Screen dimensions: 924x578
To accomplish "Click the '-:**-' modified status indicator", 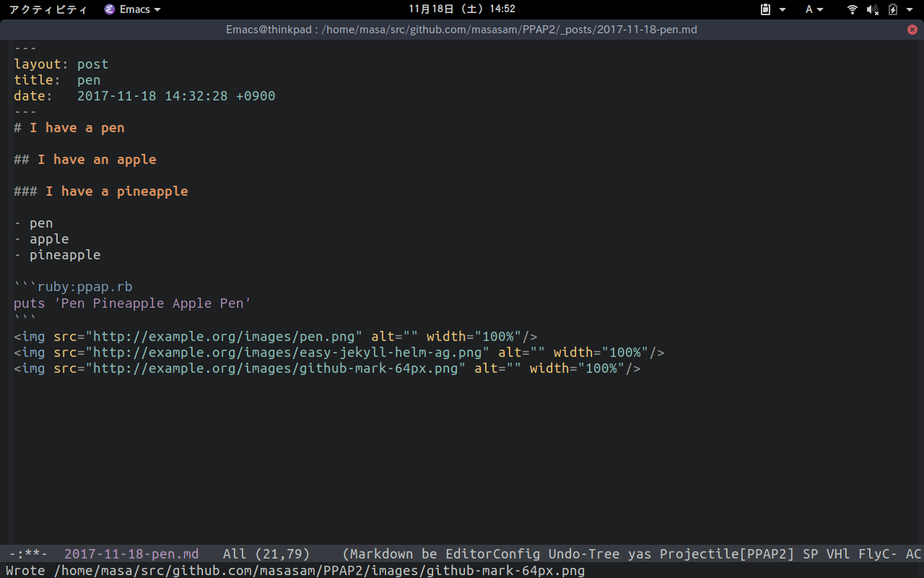I will [28, 554].
